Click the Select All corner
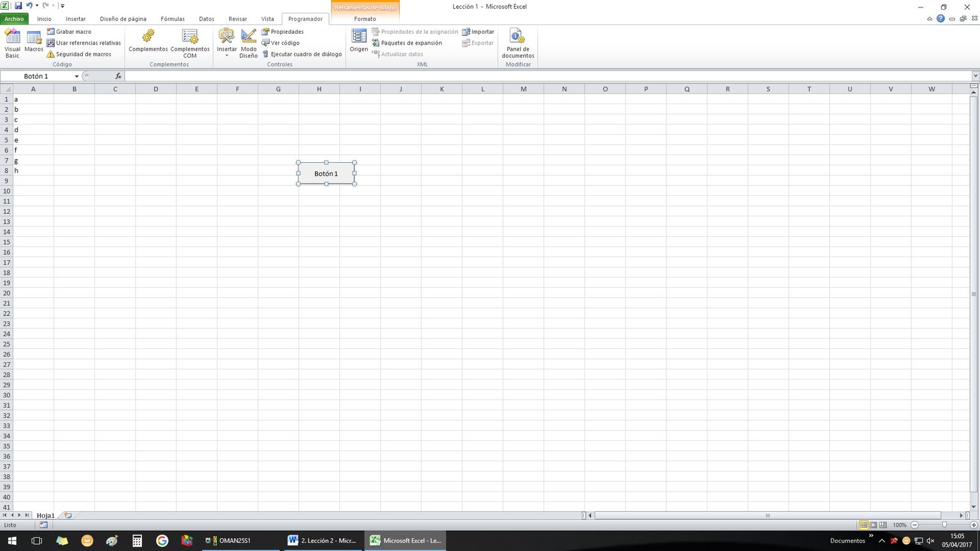 [x=6, y=89]
